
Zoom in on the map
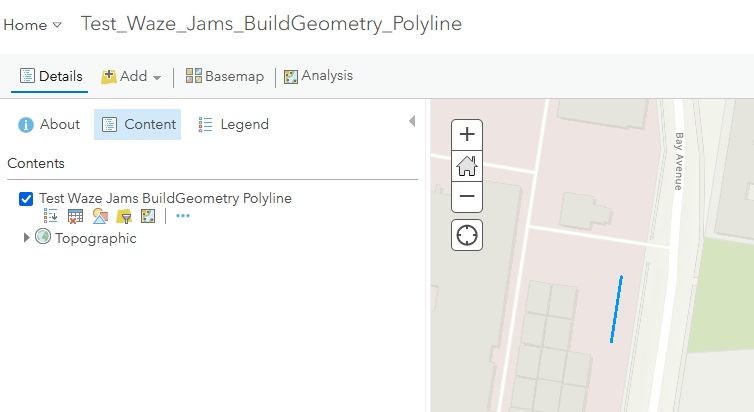click(467, 135)
